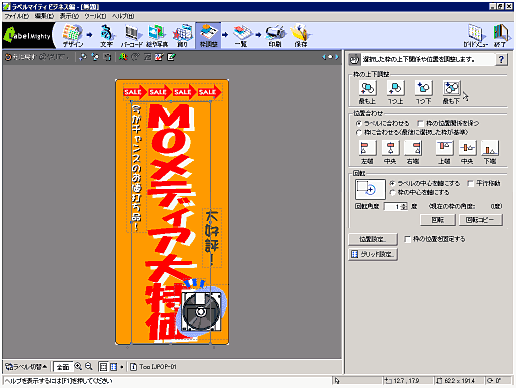The width and height of the screenshot is (516, 388).
Task: Click the 全面 (Full view) zoom button
Action: [x=63, y=367]
